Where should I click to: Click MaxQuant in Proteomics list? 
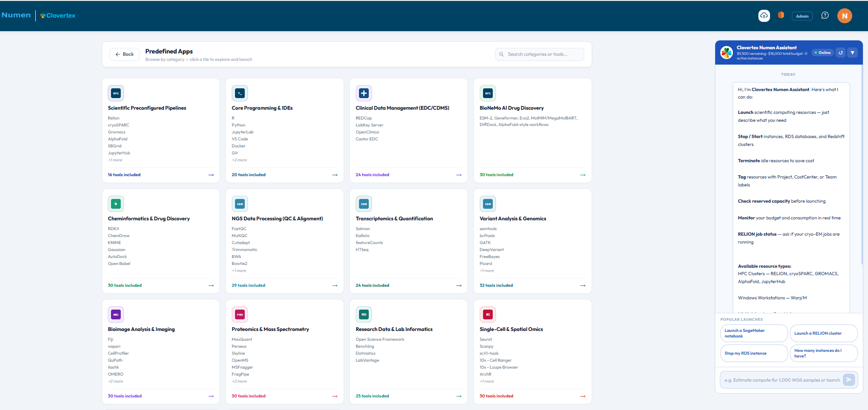[x=242, y=339]
